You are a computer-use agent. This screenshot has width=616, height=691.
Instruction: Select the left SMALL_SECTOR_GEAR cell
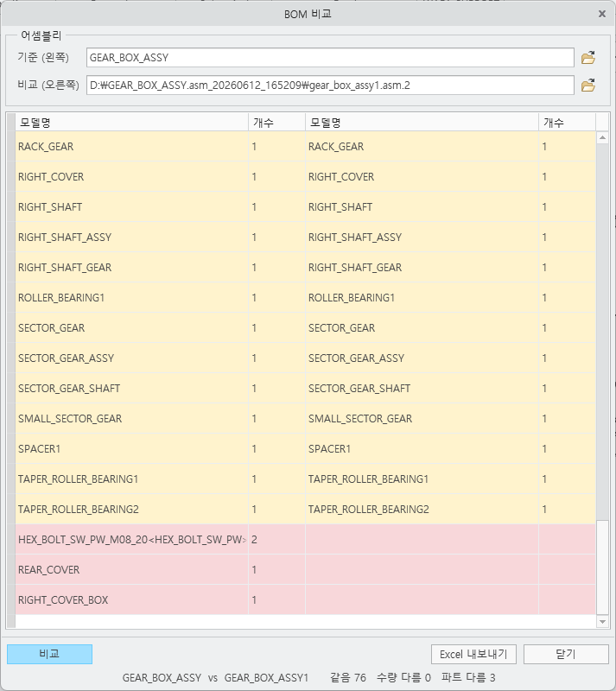(132, 419)
